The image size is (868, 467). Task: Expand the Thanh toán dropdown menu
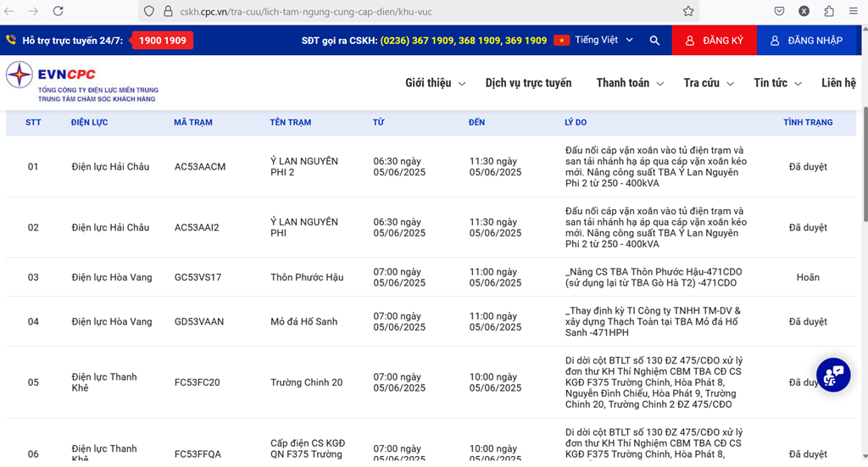pyautogui.click(x=629, y=83)
